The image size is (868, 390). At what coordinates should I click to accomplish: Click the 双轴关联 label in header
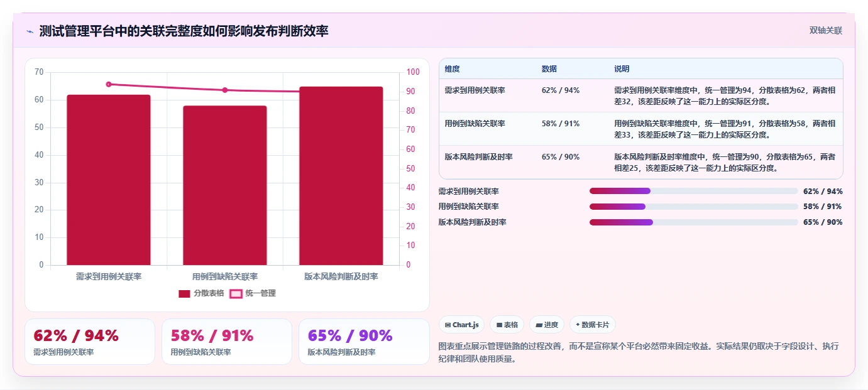coord(825,30)
